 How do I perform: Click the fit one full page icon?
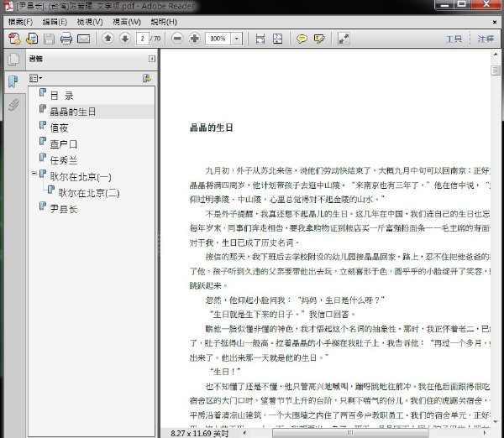coord(277,39)
